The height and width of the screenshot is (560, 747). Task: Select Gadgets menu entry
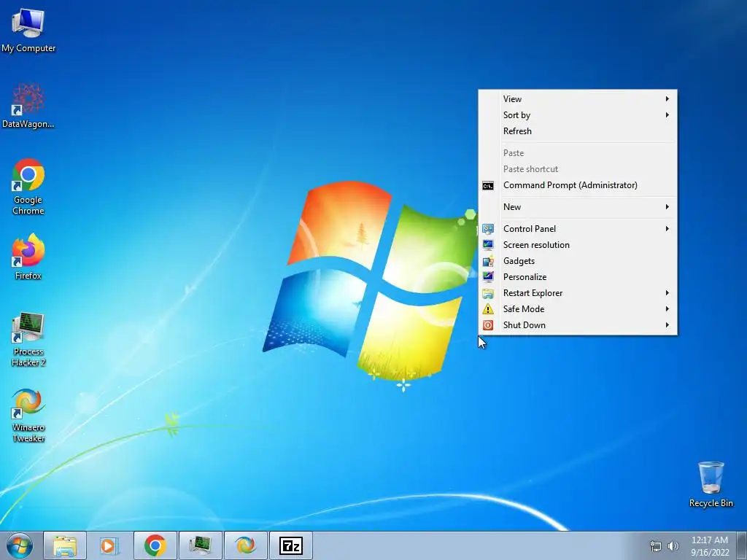pos(578,261)
